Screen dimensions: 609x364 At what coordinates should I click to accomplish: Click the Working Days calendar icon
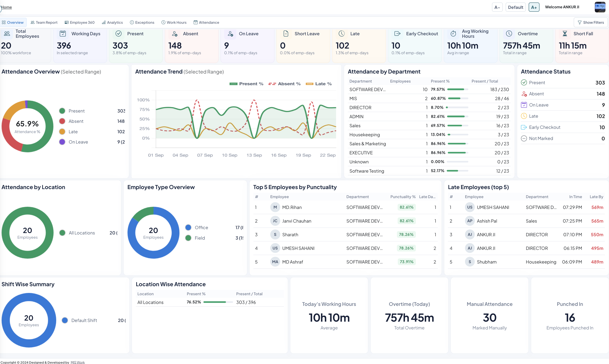click(x=63, y=34)
